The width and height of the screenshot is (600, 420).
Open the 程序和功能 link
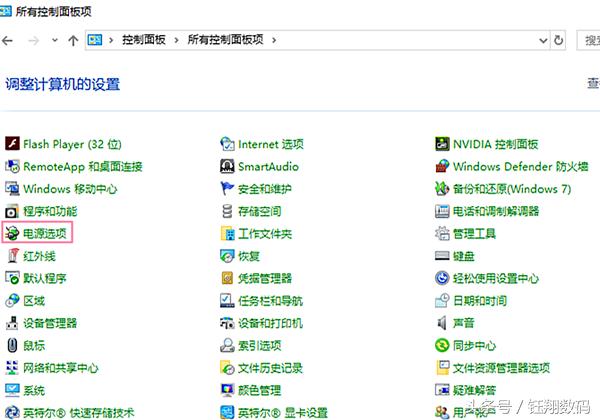click(50, 211)
